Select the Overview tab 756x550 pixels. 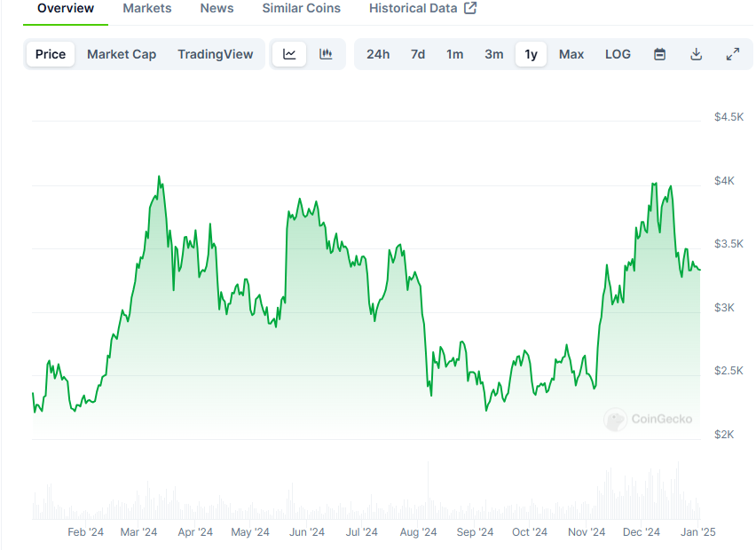pyautogui.click(x=66, y=8)
